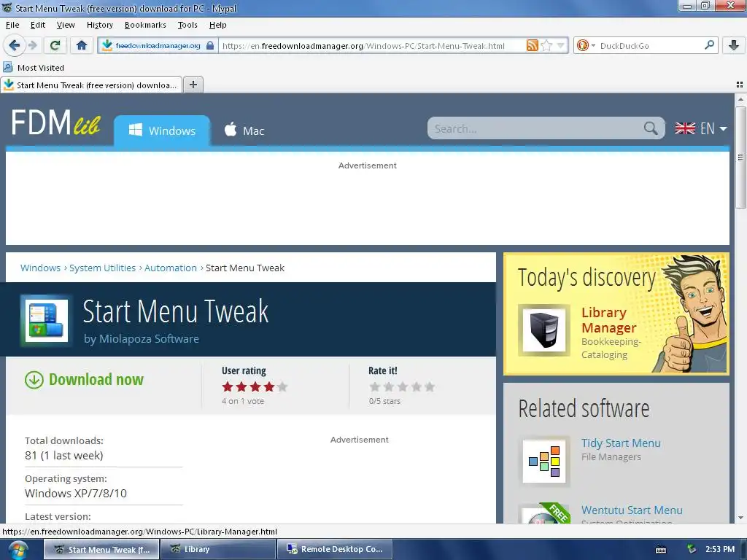
Task: Open a new tab with the plus button
Action: click(x=193, y=85)
